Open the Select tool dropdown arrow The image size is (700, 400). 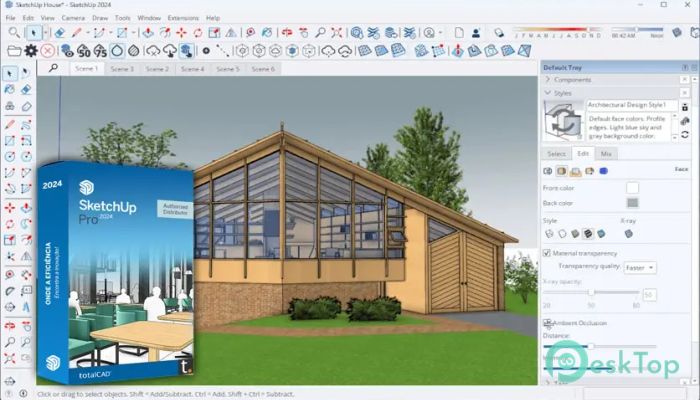click(45, 33)
